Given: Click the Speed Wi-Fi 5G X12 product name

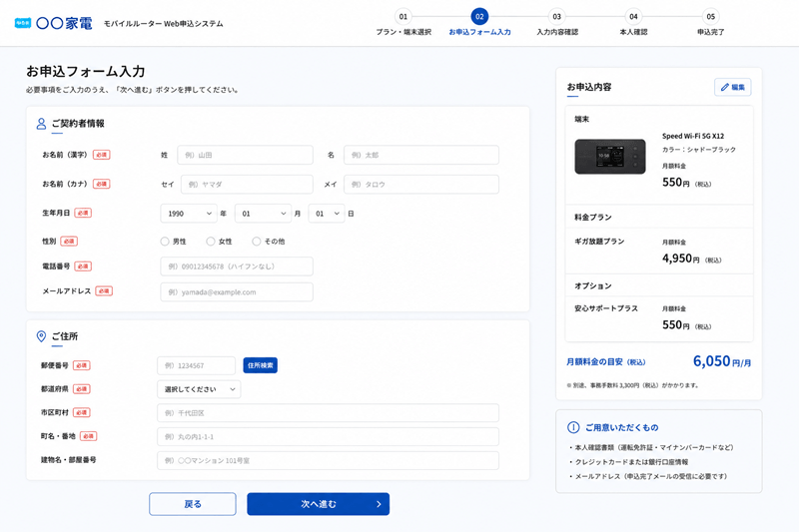Looking at the screenshot, I should click(693, 136).
